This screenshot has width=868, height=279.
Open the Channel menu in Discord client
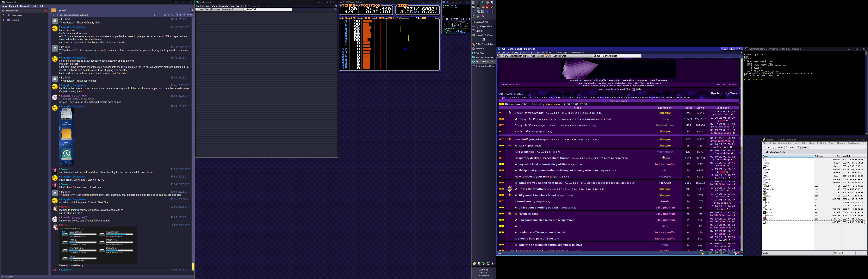tap(24, 6)
